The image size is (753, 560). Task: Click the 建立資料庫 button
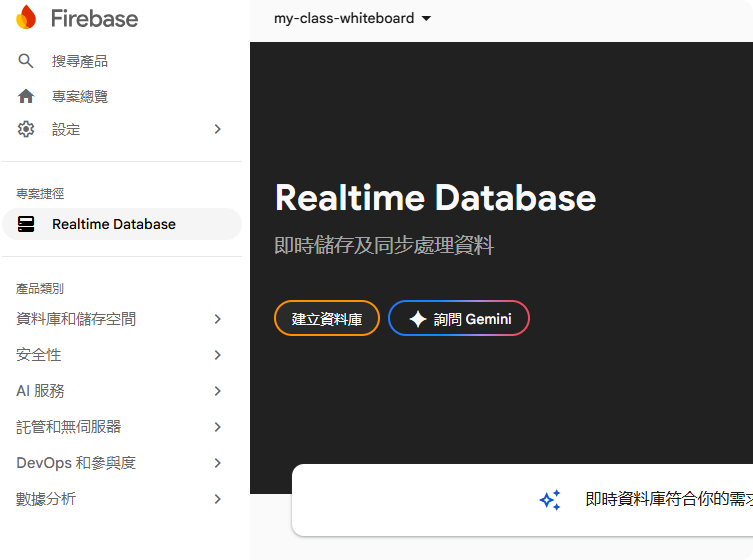click(327, 318)
